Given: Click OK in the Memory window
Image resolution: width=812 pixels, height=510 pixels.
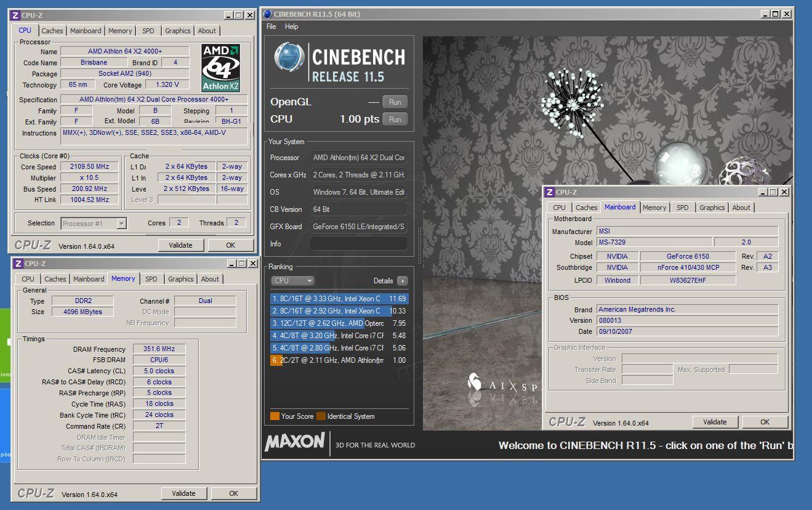Looking at the screenshot, I should click(x=233, y=493).
